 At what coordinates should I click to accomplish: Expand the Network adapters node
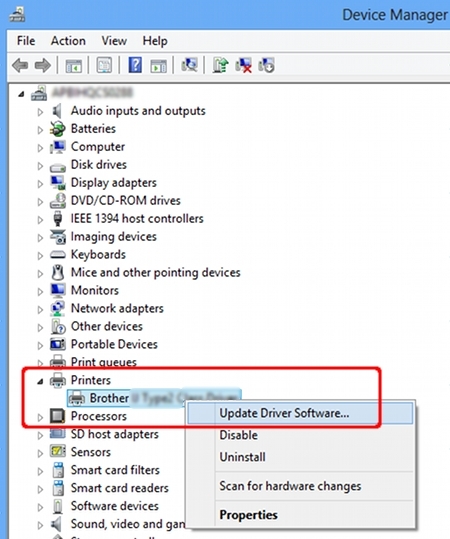pos(40,309)
